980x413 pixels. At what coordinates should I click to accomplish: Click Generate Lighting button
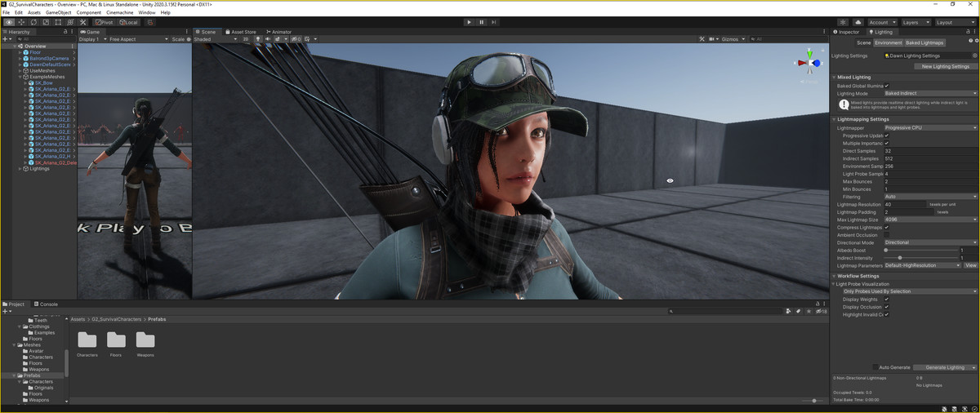click(x=945, y=367)
